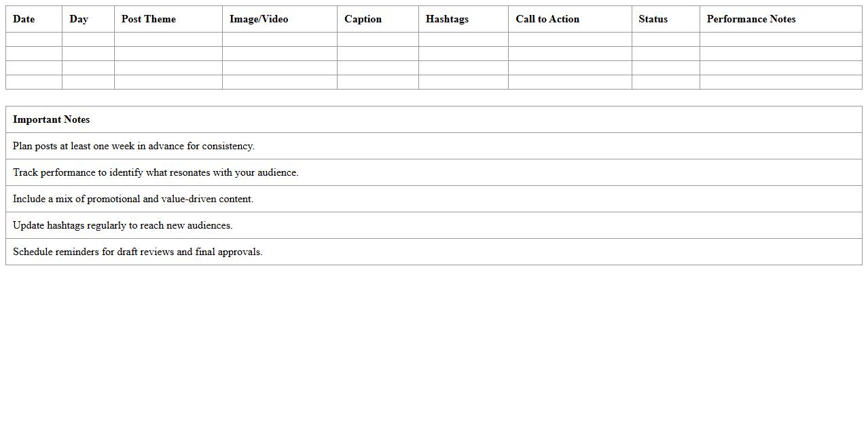Select the last empty cell under Post Theme
868x441 pixels.
(168, 82)
